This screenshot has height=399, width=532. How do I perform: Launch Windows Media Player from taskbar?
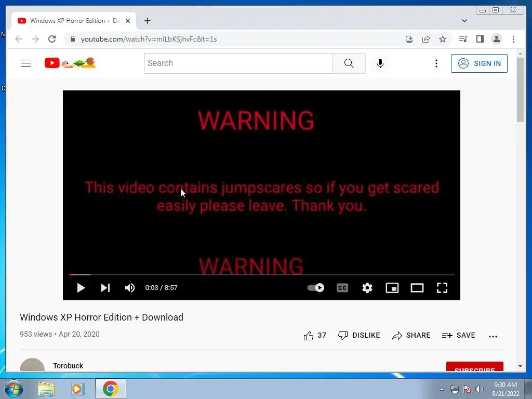point(78,389)
